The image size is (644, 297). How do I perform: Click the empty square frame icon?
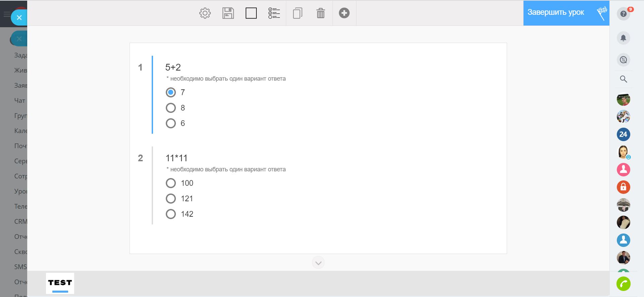pyautogui.click(x=251, y=13)
